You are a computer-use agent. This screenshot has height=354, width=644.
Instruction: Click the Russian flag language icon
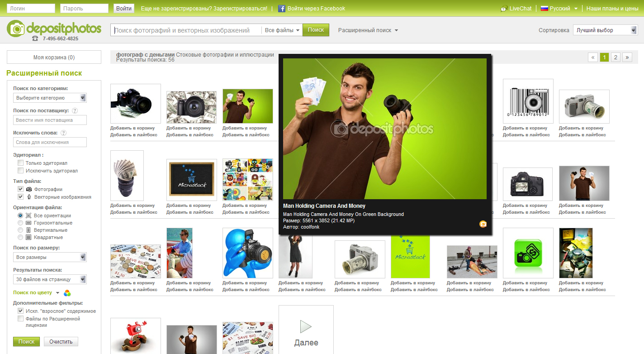pyautogui.click(x=544, y=9)
